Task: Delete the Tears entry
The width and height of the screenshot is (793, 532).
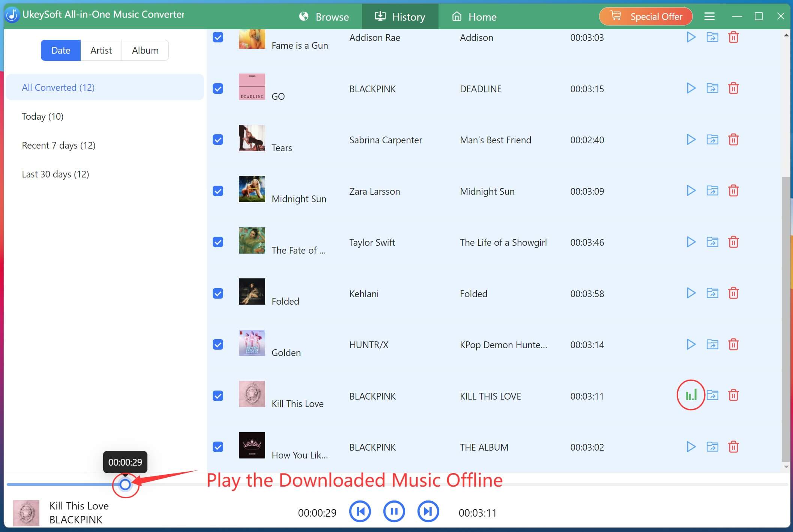Action: point(733,140)
